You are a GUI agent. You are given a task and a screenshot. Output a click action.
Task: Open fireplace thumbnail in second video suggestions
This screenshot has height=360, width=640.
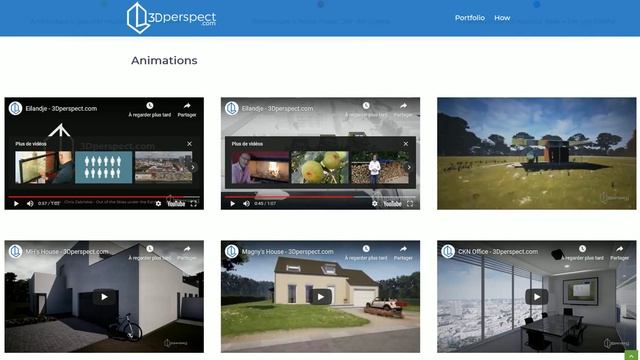pos(260,167)
